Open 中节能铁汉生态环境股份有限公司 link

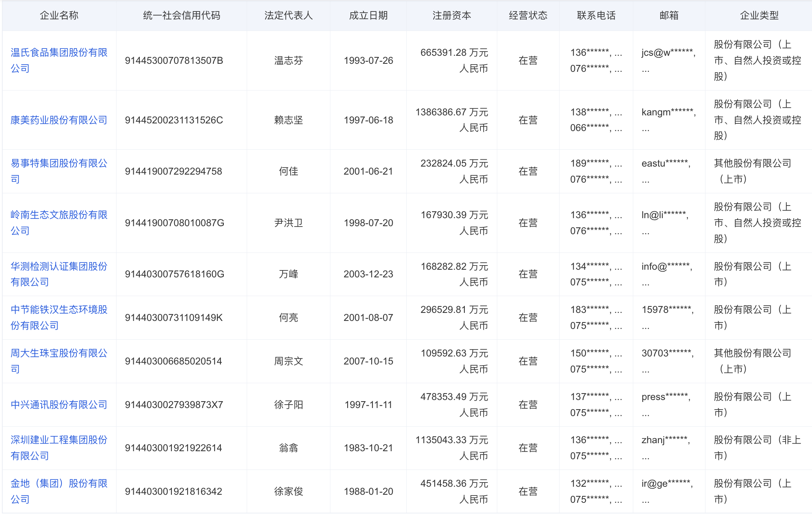pyautogui.click(x=59, y=317)
